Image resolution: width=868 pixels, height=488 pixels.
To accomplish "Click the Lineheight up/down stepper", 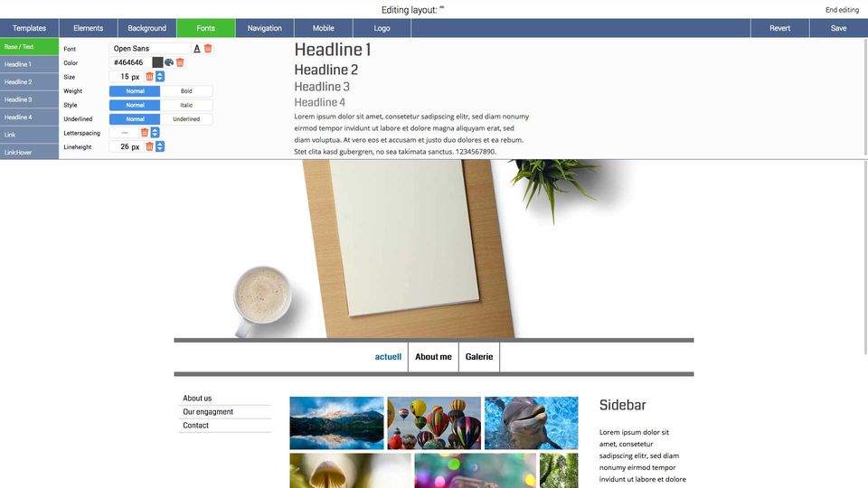I will (x=160, y=146).
